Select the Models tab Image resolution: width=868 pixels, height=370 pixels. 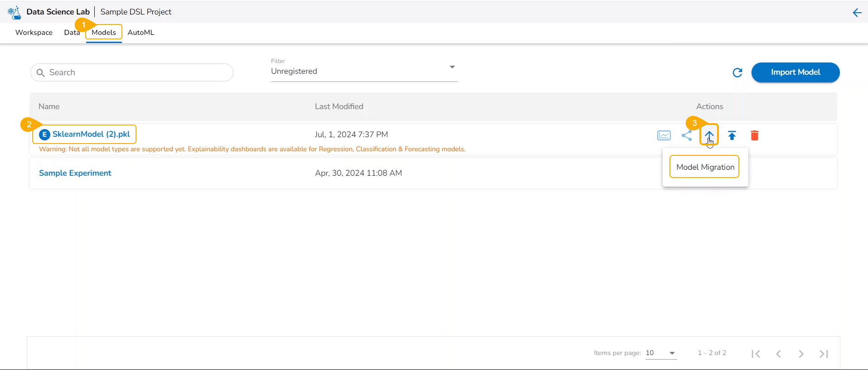point(104,33)
